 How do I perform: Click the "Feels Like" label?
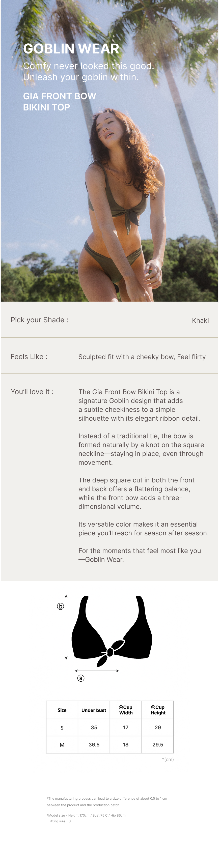point(29,357)
